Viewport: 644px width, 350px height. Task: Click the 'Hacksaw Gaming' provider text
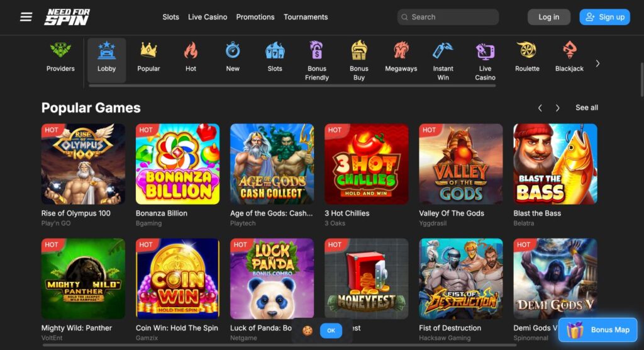(x=445, y=337)
